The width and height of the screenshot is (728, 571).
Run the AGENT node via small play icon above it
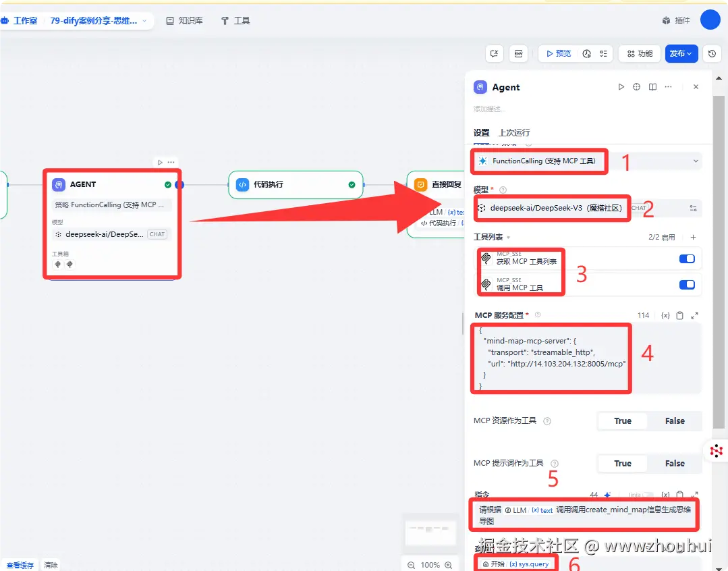[160, 163]
